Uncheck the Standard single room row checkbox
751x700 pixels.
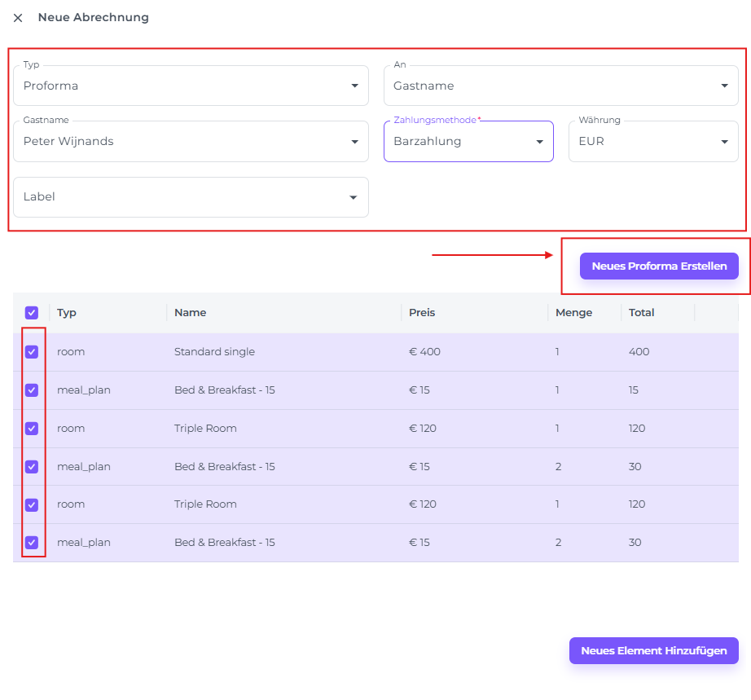point(32,352)
